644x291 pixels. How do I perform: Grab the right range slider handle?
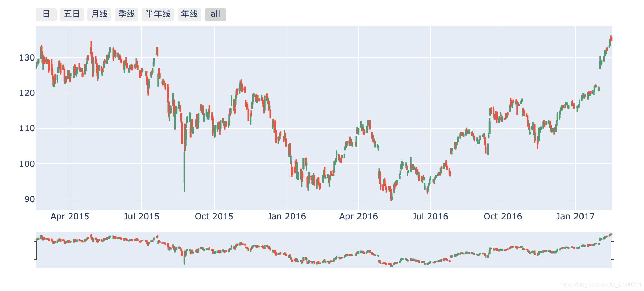tap(613, 250)
